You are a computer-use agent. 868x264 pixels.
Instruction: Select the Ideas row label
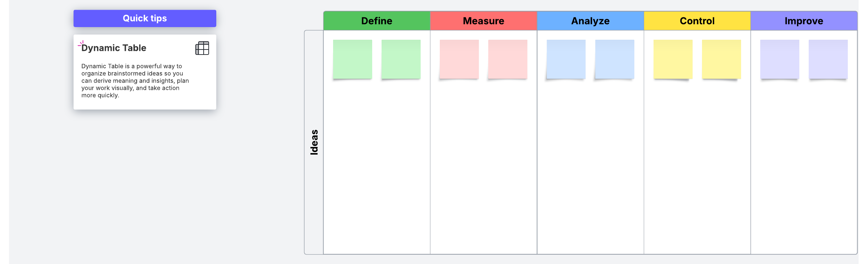(x=314, y=142)
